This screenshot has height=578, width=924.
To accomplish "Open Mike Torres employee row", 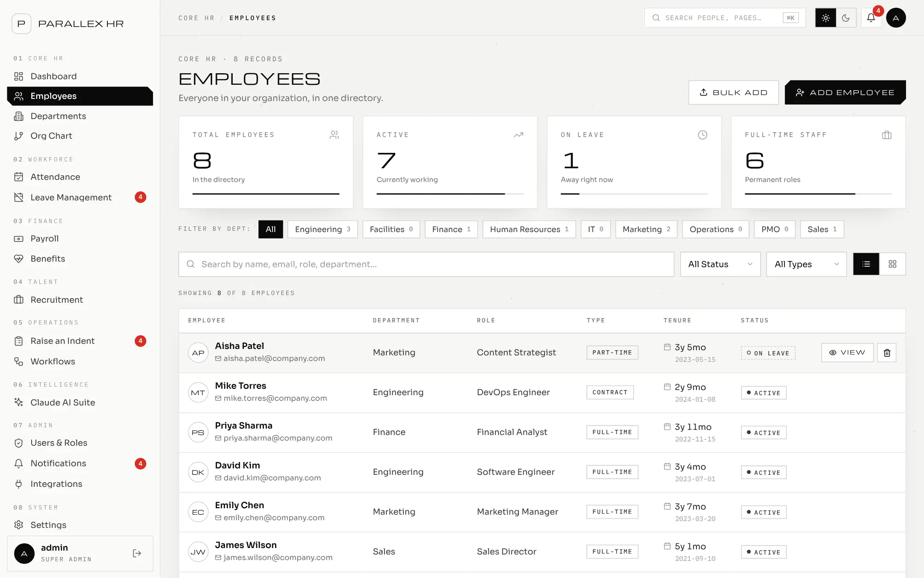I will click(x=542, y=393).
